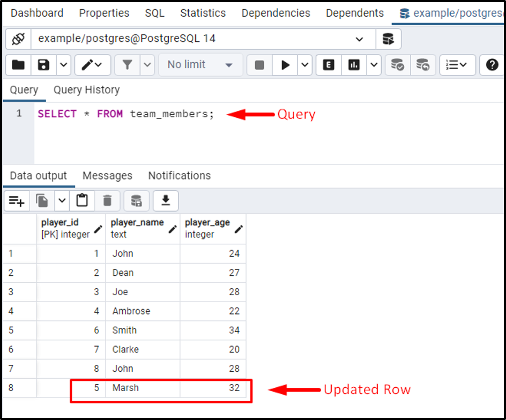Delete the selected row

pos(107,200)
